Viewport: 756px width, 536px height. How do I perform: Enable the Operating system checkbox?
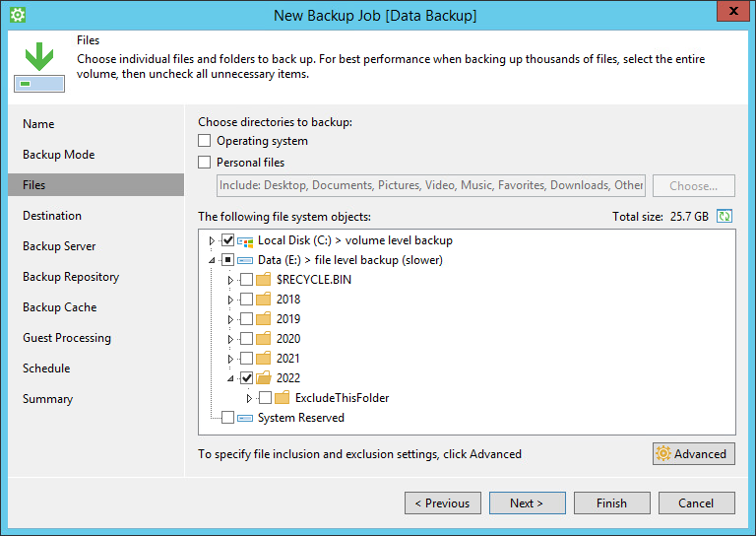pyautogui.click(x=205, y=140)
